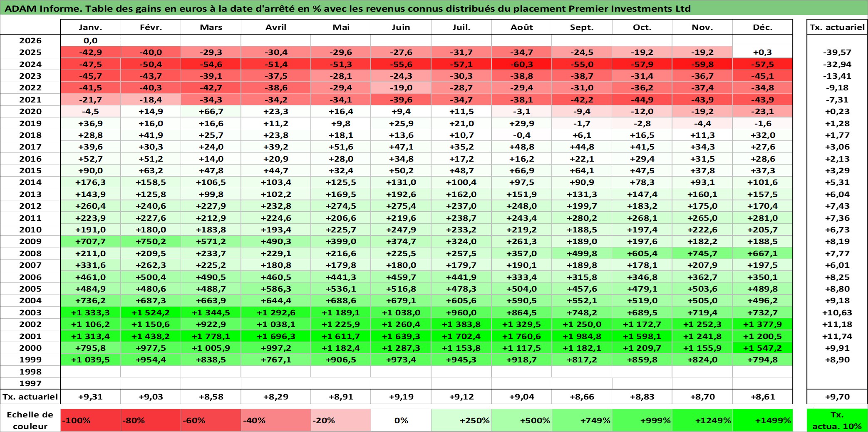
Task: Click the +1 039,5 cell for January 1999
Action: pos(91,360)
